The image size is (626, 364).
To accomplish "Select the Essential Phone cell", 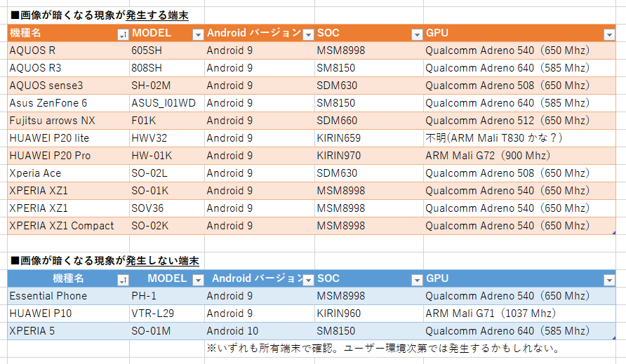I will pos(68,296).
